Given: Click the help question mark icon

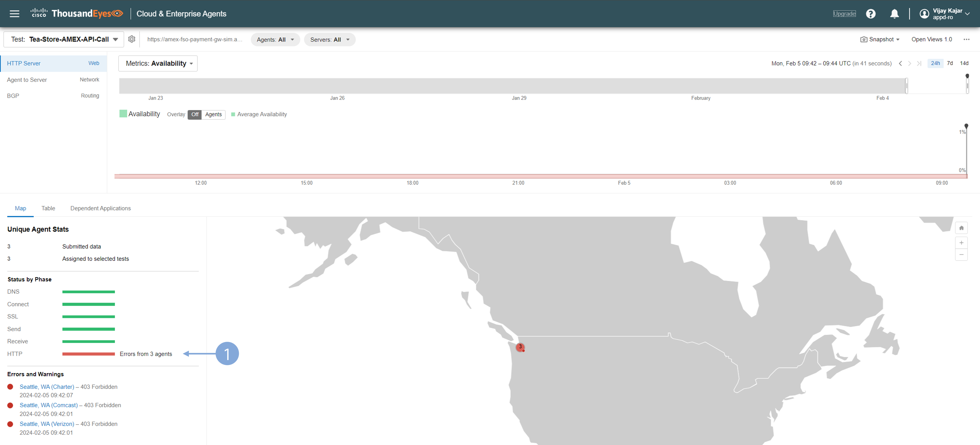Looking at the screenshot, I should tap(870, 14).
